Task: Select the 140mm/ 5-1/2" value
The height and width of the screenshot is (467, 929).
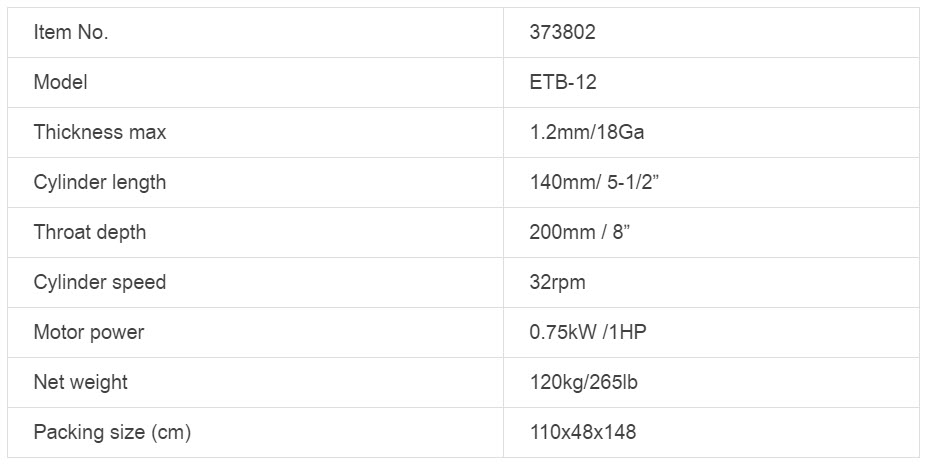Action: click(594, 182)
